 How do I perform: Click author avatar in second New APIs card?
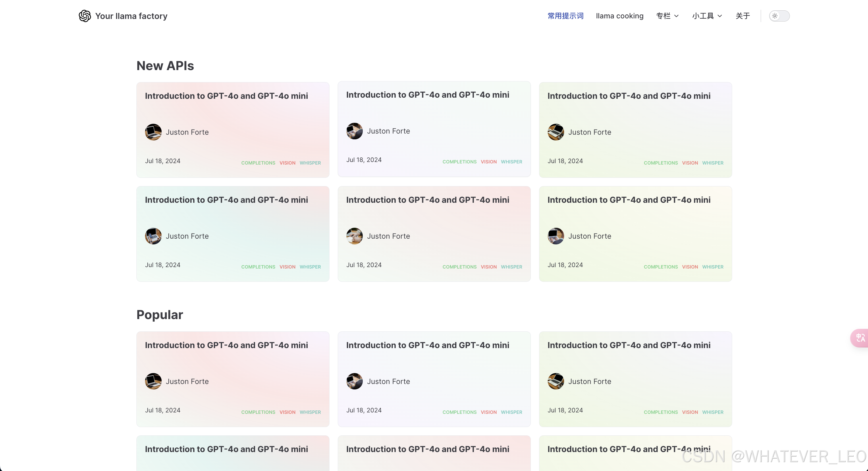(x=354, y=131)
